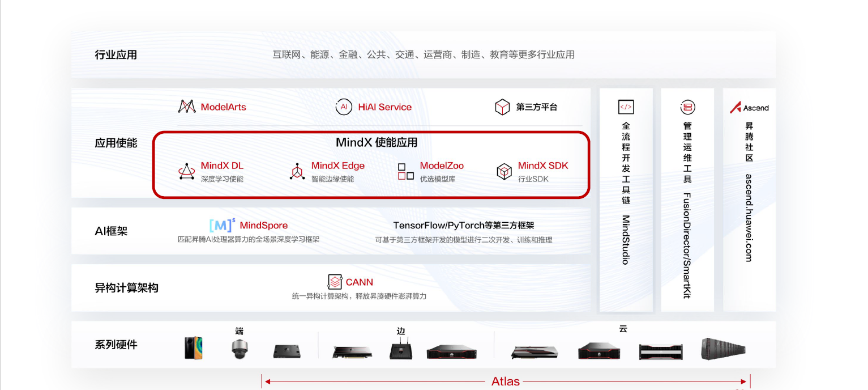Click the red Atlas label
This screenshot has height=390, width=868.
click(x=506, y=381)
